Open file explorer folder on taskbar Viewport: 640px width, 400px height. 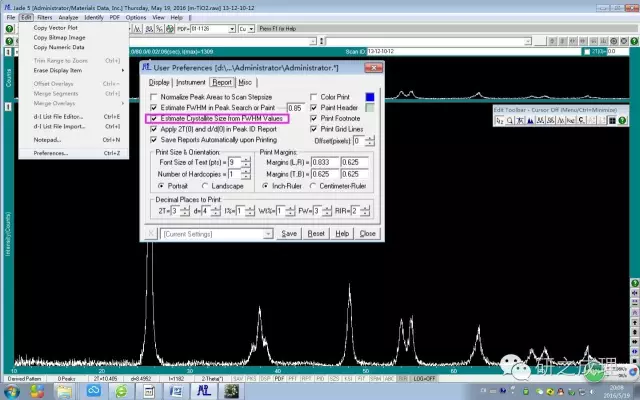point(64,391)
